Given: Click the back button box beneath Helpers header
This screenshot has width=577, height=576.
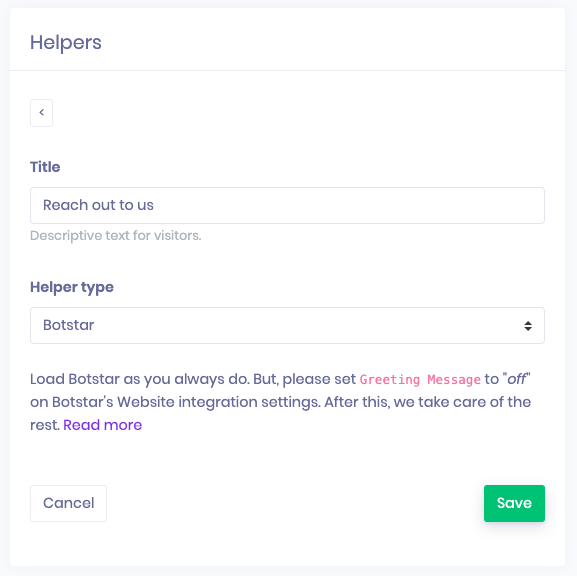Looking at the screenshot, I should (x=42, y=113).
